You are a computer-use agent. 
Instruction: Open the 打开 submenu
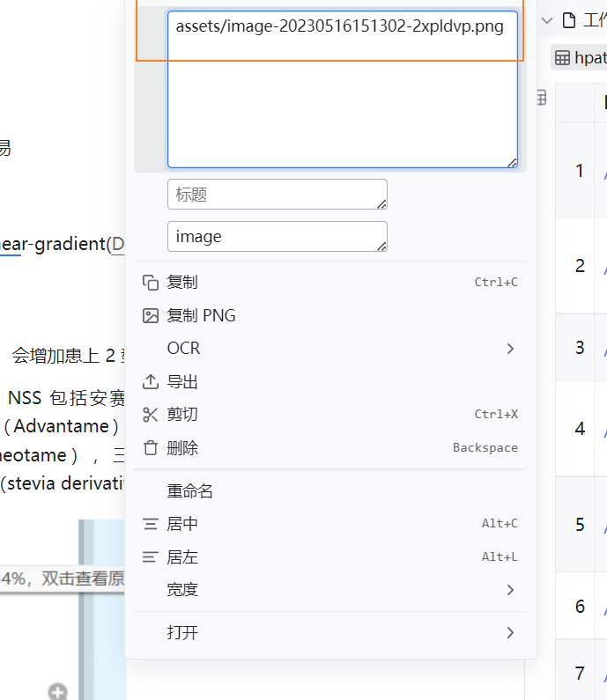(330, 632)
